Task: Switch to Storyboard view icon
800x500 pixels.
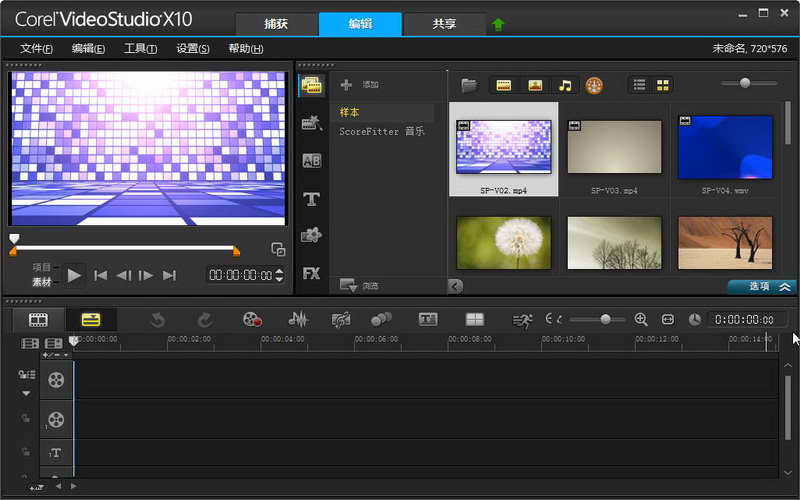Action: (38, 320)
